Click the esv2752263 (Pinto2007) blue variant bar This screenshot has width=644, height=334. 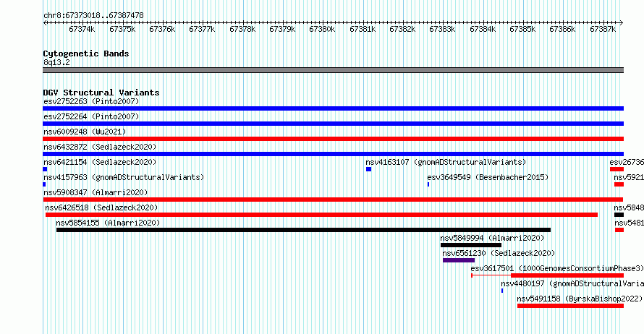tap(333, 108)
